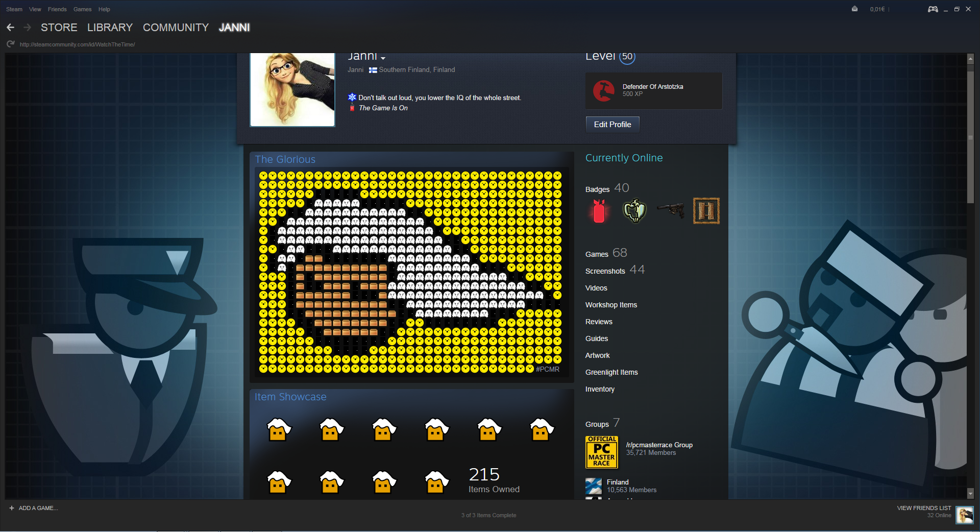
Task: Switch to the COMMUNITY tab
Action: coord(176,28)
